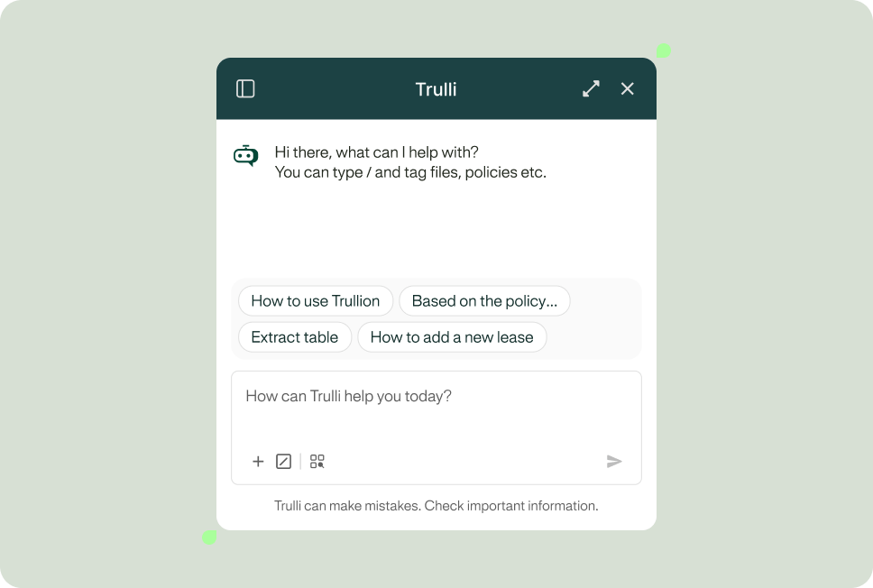The image size is (873, 588).
Task: Open the grid search icon
Action: pos(317,461)
